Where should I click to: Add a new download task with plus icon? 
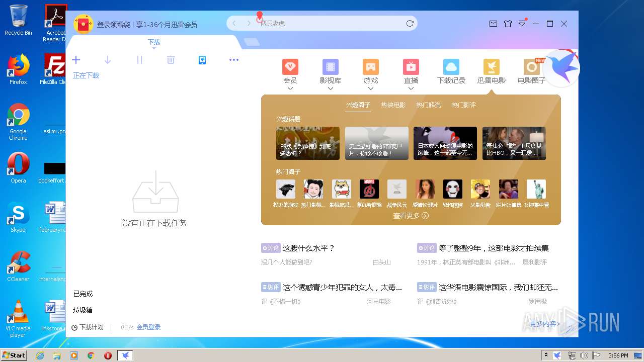(x=76, y=60)
